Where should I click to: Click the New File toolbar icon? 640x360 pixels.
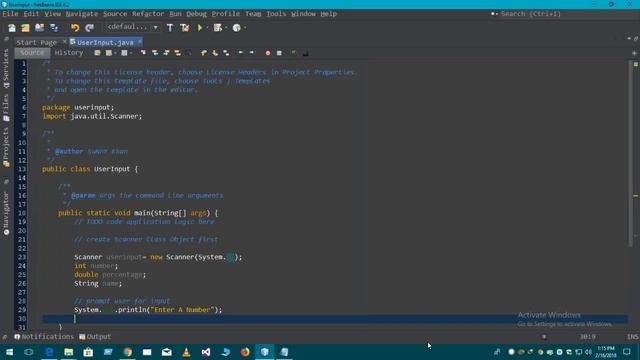pyautogui.click(x=12, y=28)
